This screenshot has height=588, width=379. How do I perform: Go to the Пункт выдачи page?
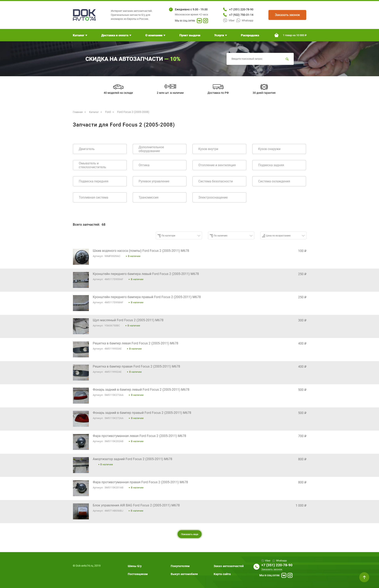click(190, 35)
